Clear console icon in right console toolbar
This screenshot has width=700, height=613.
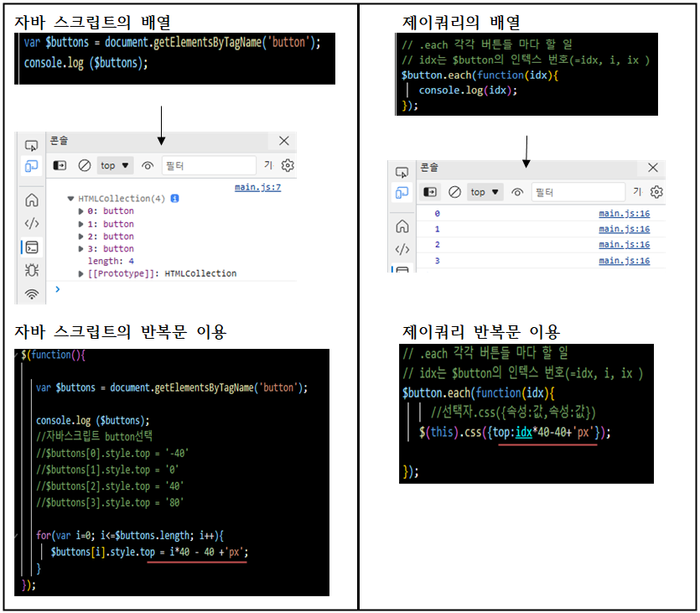(x=454, y=192)
